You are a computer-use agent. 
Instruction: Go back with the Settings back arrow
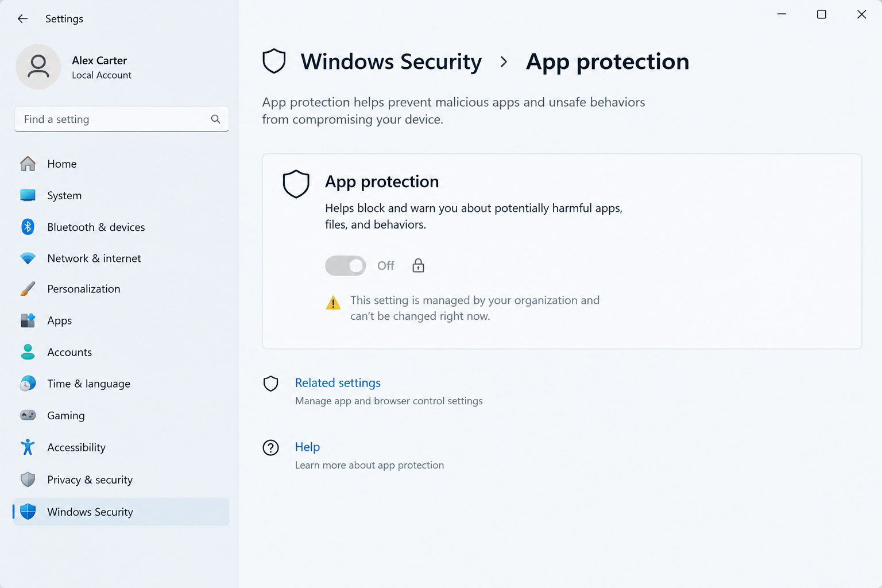22,19
